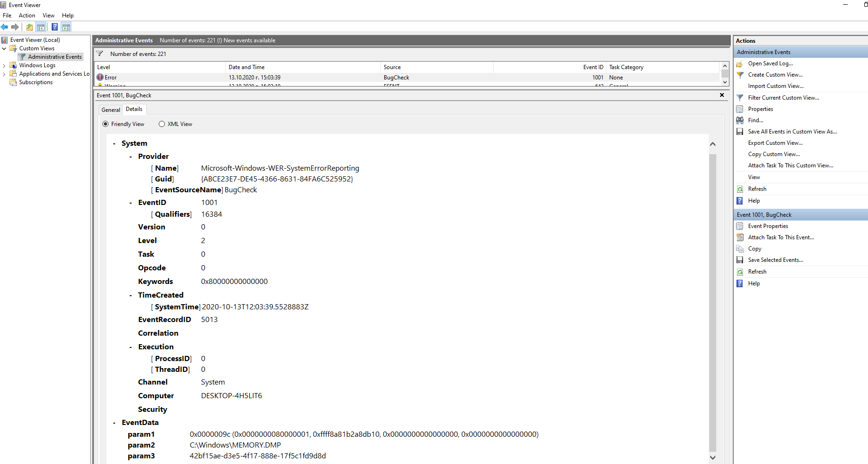868x464 pixels.
Task: Click the DESKTOP-4H5LIT6 computer value
Action: coord(232,396)
